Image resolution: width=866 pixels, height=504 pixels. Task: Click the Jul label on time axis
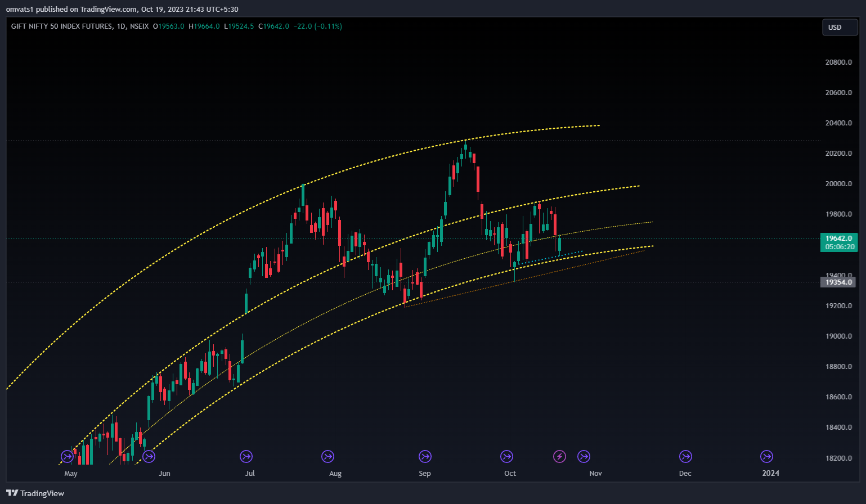point(250,474)
